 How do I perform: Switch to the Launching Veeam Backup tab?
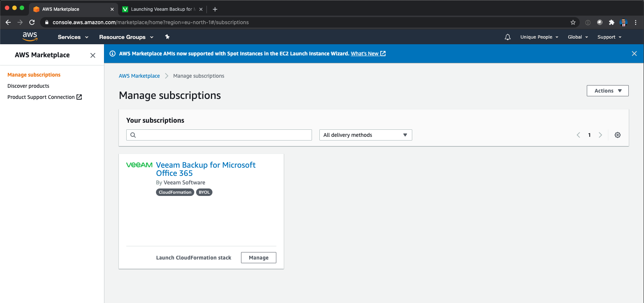click(162, 9)
